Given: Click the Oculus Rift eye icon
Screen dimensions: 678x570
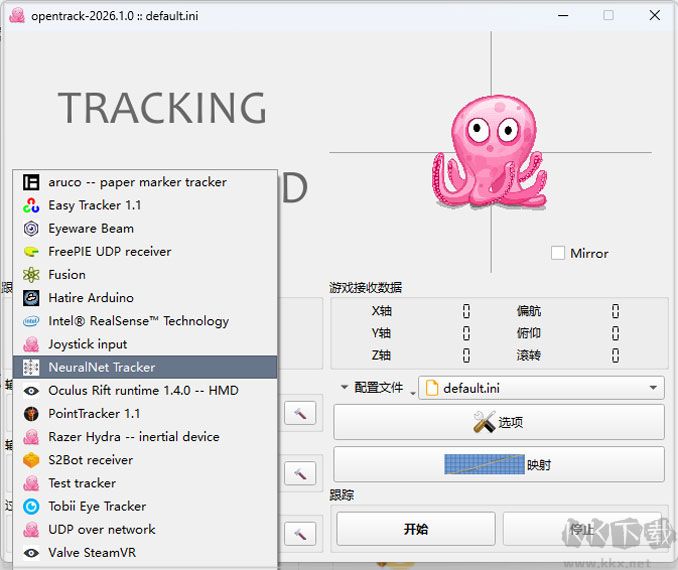Looking at the screenshot, I should coord(31,391).
